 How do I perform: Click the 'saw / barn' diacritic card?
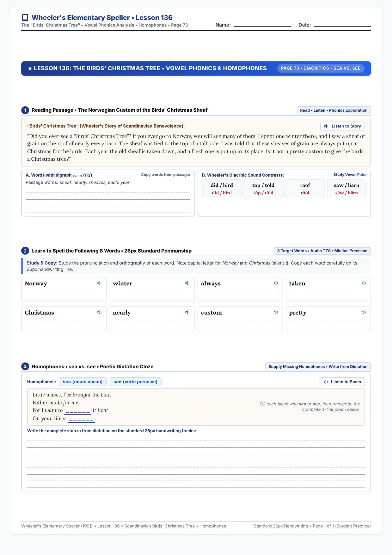[347, 189]
